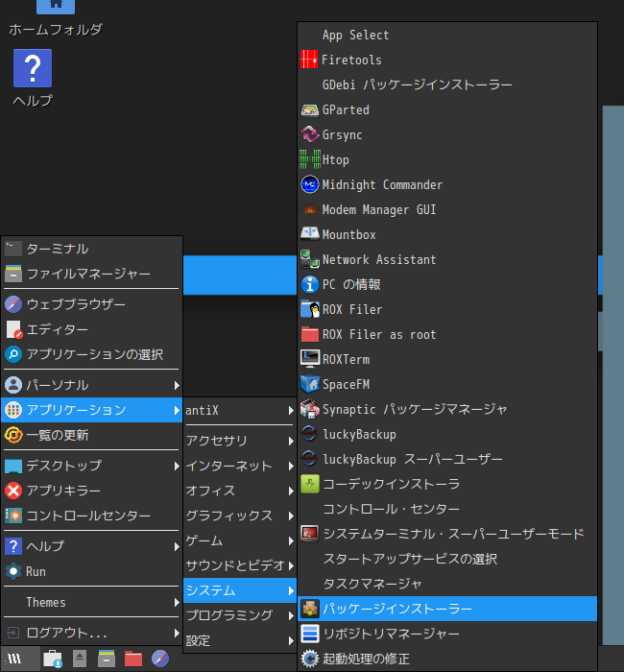The width and height of the screenshot is (624, 672).
Task: Launch 起動処理の修正
Action: [x=447, y=659]
